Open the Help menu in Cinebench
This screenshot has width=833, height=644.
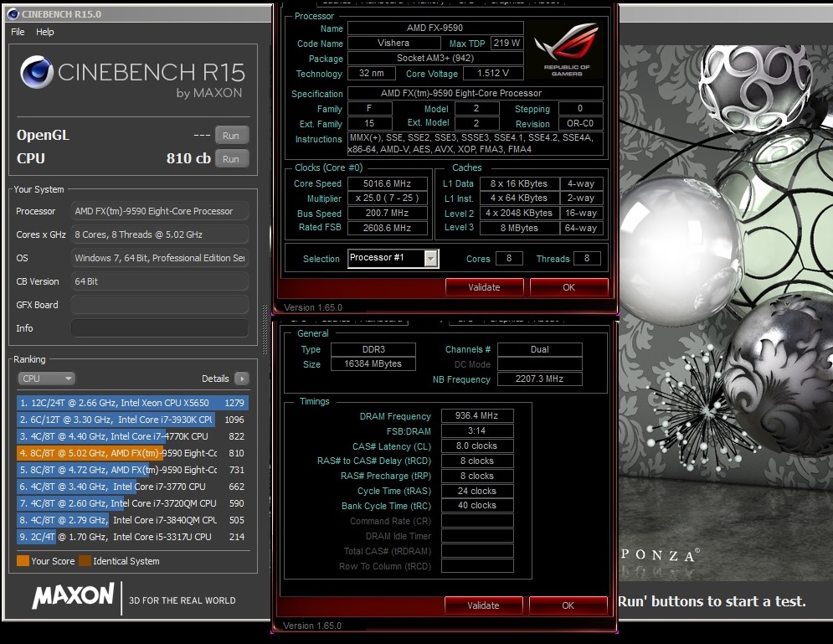tap(44, 32)
